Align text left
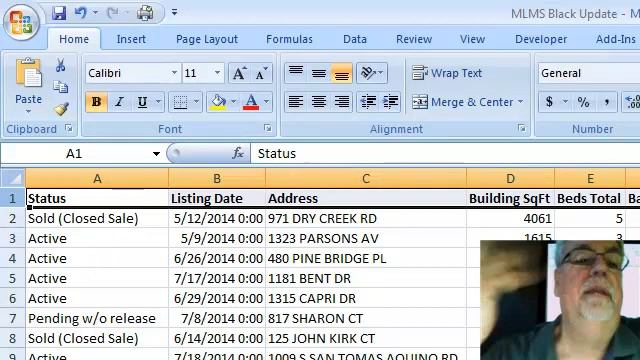Viewport: 640px width, 360px height. click(296, 102)
